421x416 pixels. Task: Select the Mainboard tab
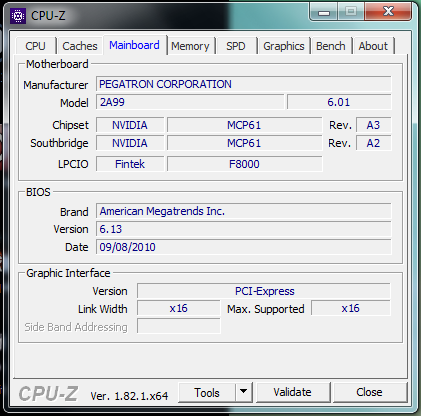tap(134, 45)
